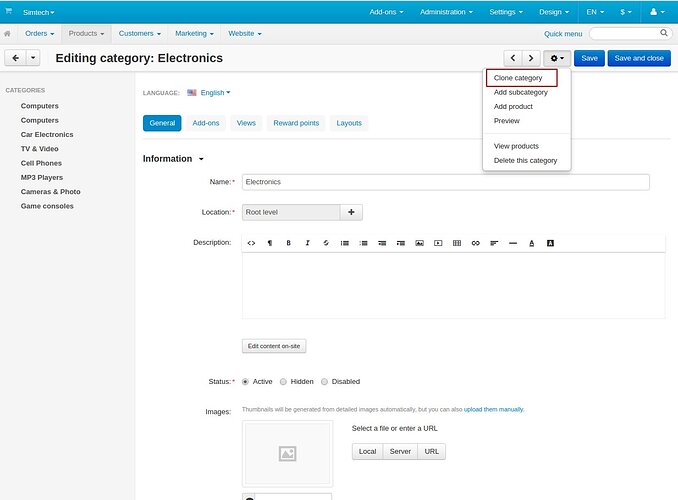The width and height of the screenshot is (678, 500).
Task: Select the Hidden status radio button
Action: click(x=283, y=381)
